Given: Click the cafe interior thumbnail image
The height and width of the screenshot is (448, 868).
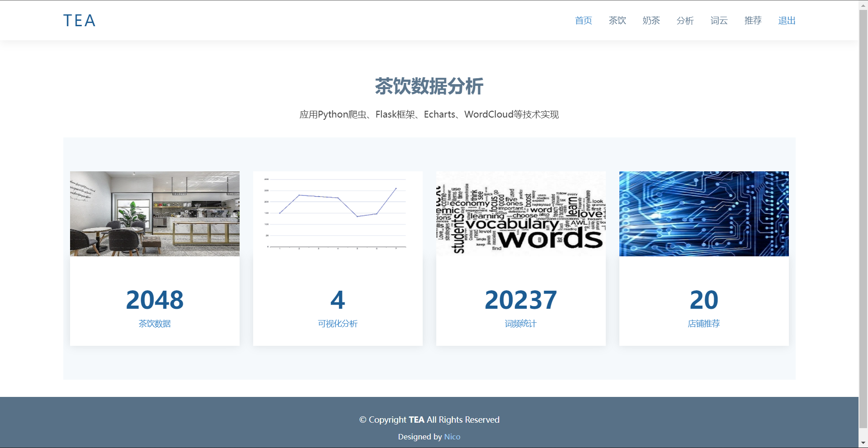Looking at the screenshot, I should (155, 213).
